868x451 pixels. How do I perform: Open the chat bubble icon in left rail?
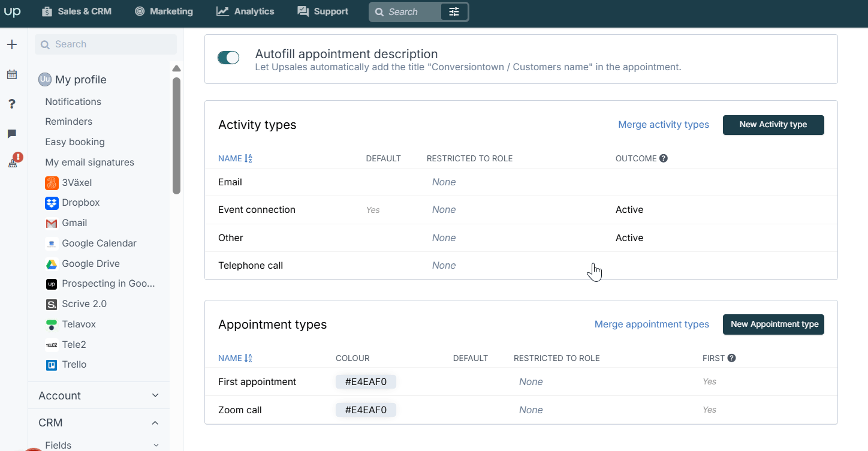click(x=12, y=133)
